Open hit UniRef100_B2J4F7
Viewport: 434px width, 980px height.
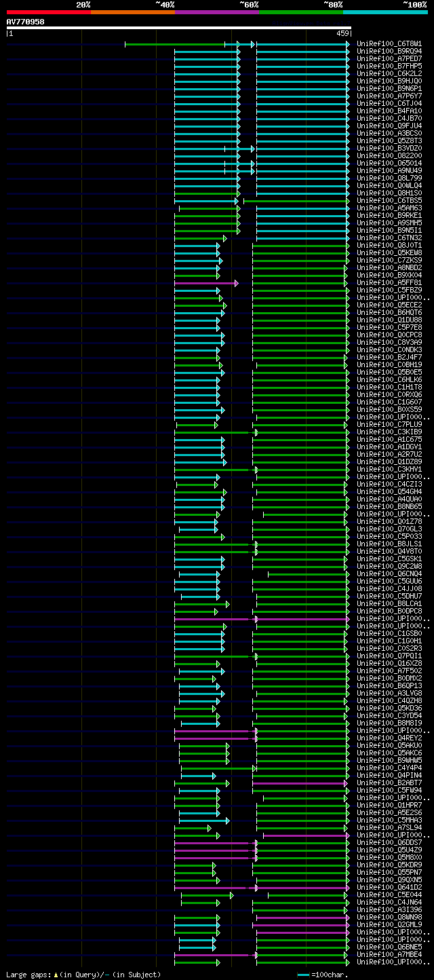(x=389, y=357)
